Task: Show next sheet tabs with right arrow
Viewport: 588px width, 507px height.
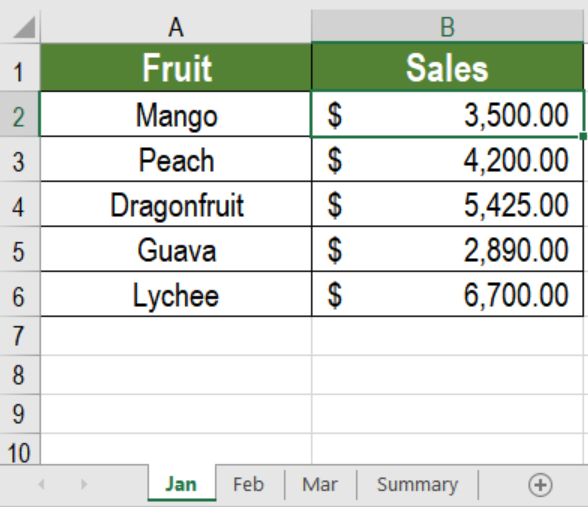Action: pos(84,484)
